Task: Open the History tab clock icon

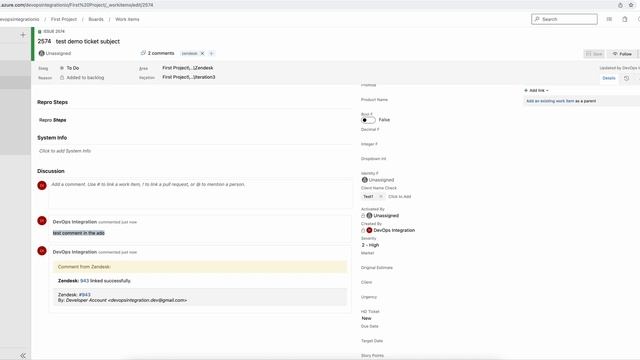Action: (627, 78)
